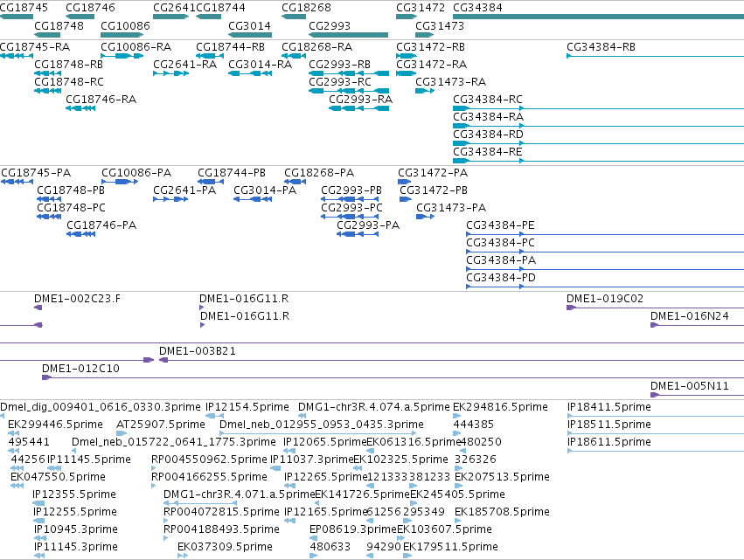The image size is (744, 560).
Task: Click transcript label CG3014-RA
Action: [x=260, y=64]
